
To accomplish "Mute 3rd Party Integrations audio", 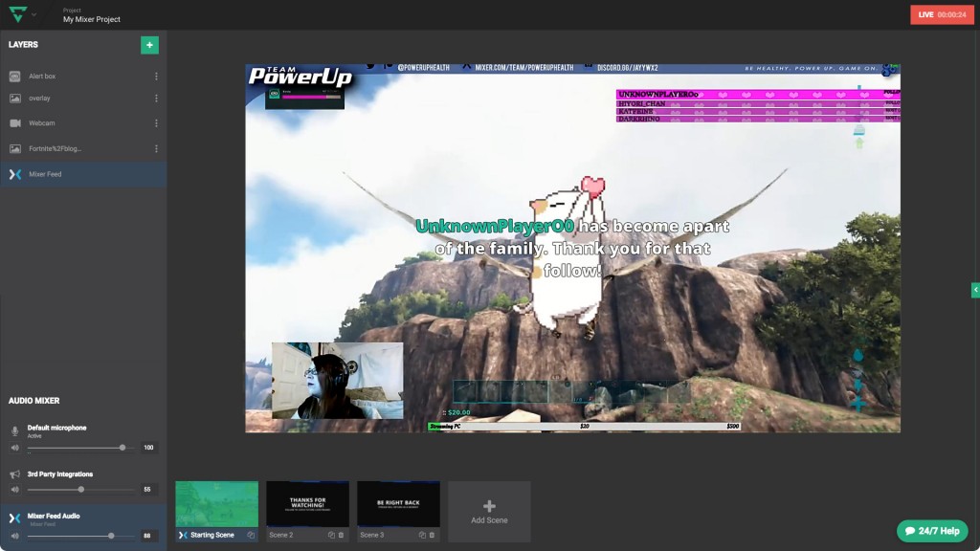I will (x=14, y=490).
